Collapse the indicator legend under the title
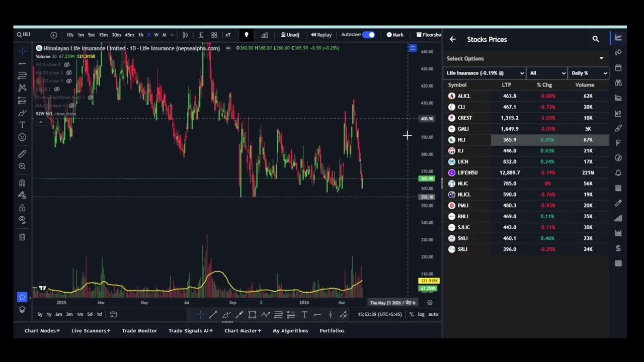644x362 pixels. click(40, 122)
